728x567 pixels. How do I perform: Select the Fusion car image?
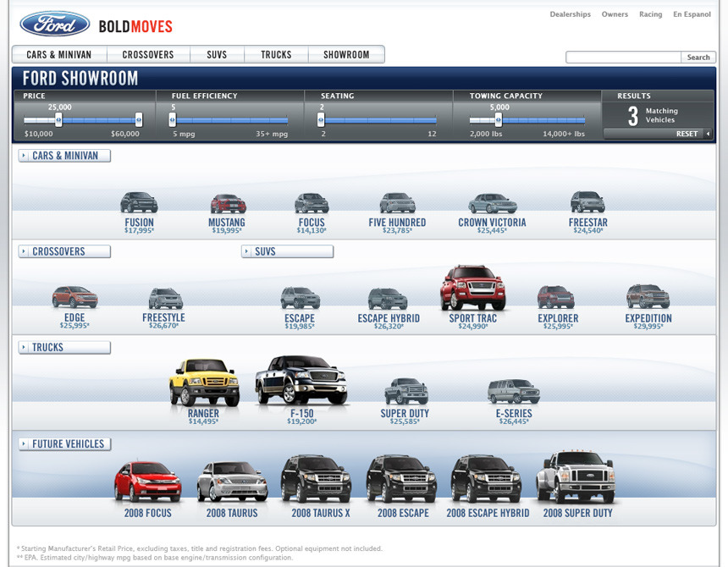click(x=139, y=202)
